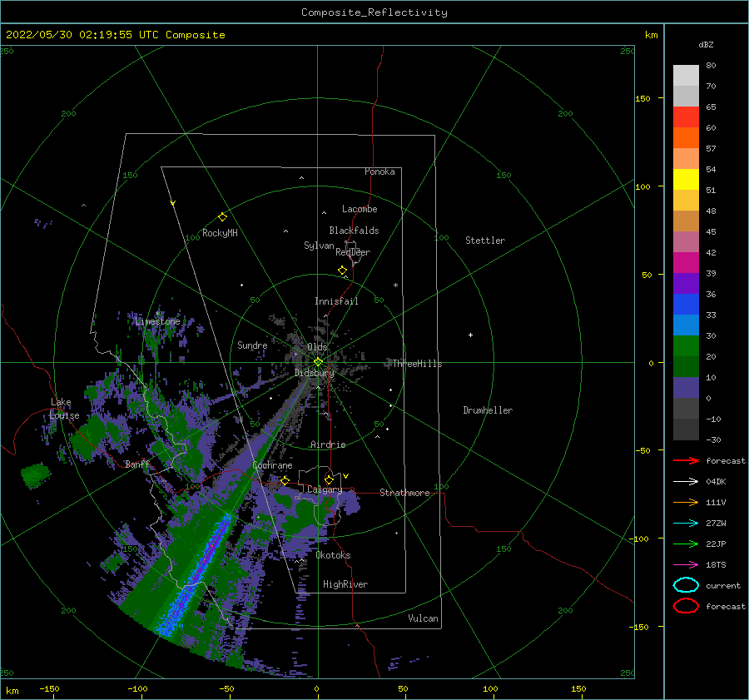749x700 pixels.
Task: Click the yellow diamond marker below Cochrane
Action: (x=285, y=480)
